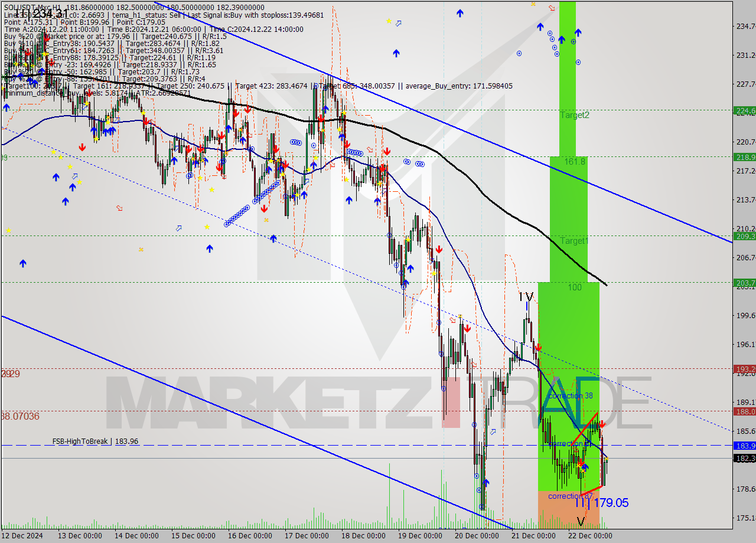756x543 pixels.
Task: Click the green 203.7 price tag
Action: point(745,283)
